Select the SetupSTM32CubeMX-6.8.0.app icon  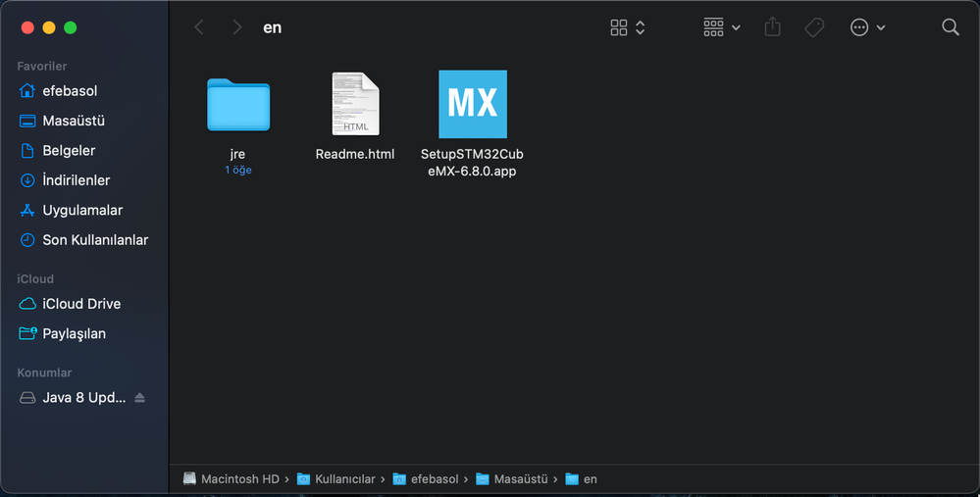[473, 104]
